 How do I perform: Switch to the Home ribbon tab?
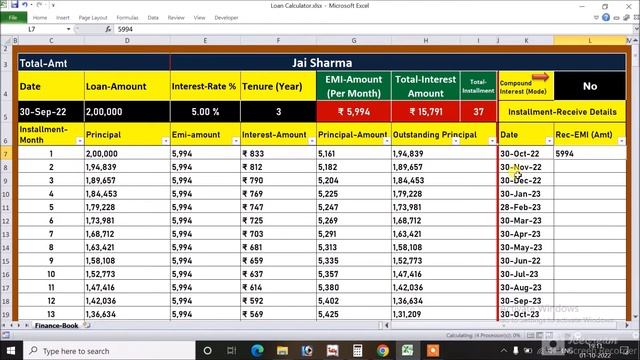coord(40,18)
